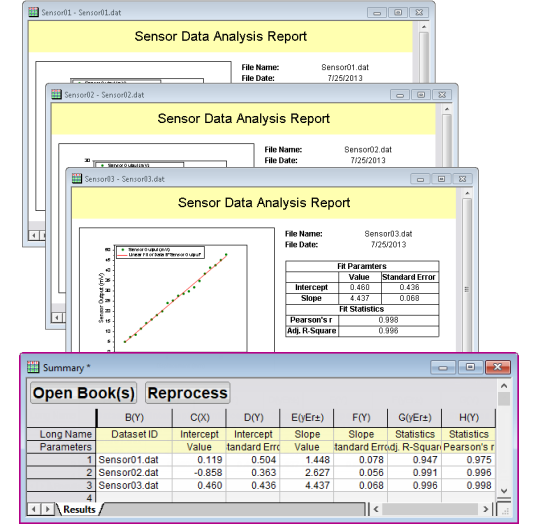Select column header D(Y)
Viewport: 547px width, 526px height.
(x=254, y=418)
